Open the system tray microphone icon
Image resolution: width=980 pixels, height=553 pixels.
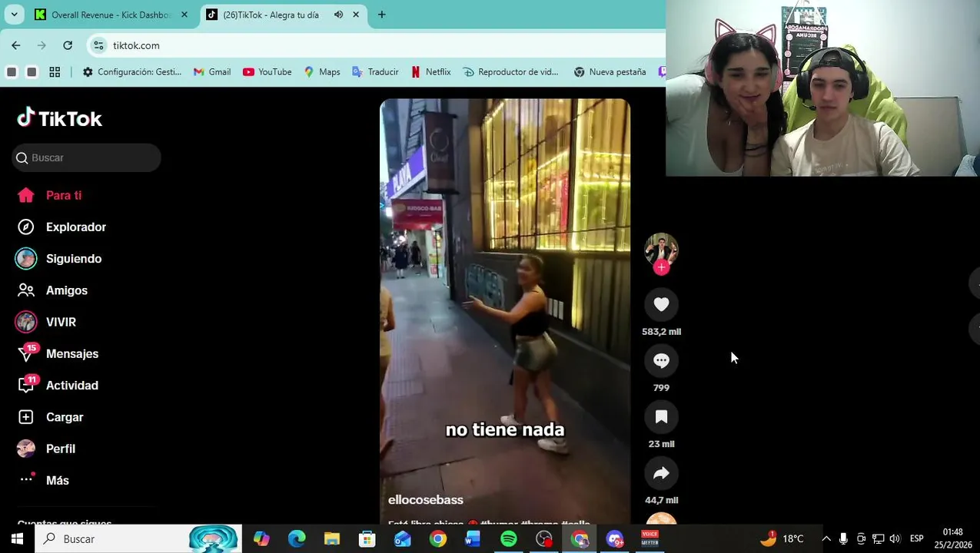pyautogui.click(x=843, y=539)
